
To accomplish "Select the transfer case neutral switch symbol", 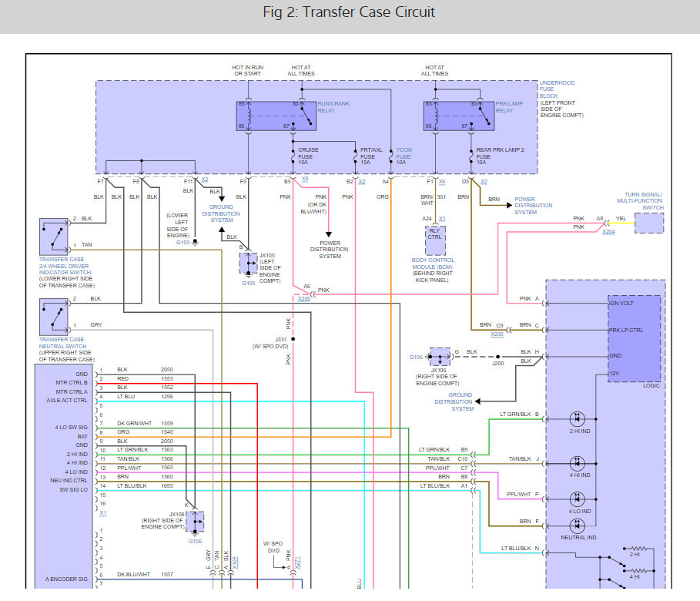I will pyautogui.click(x=54, y=317).
